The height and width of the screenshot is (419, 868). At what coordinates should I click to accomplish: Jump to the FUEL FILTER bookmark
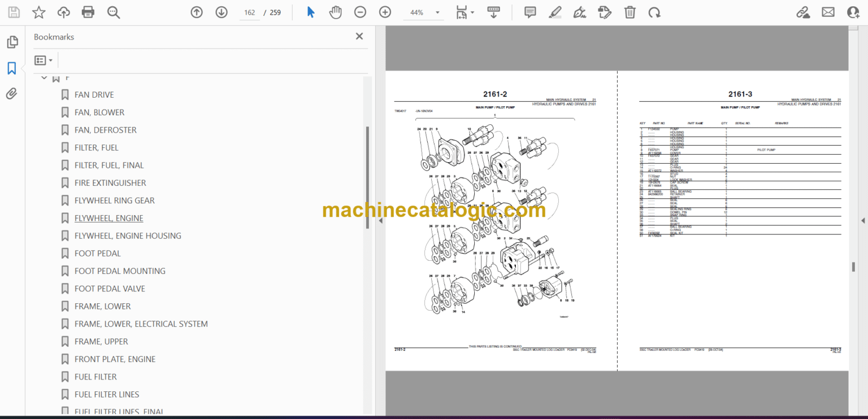[94, 377]
